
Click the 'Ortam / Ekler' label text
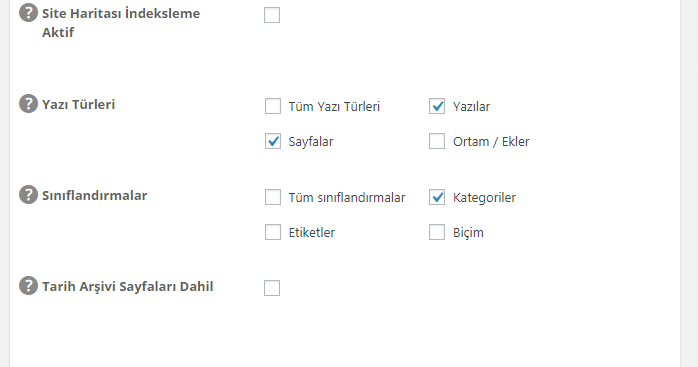[x=491, y=142]
